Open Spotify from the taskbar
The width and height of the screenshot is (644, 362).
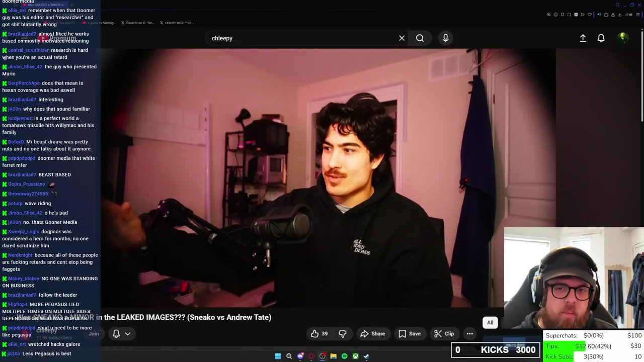tap(344, 356)
